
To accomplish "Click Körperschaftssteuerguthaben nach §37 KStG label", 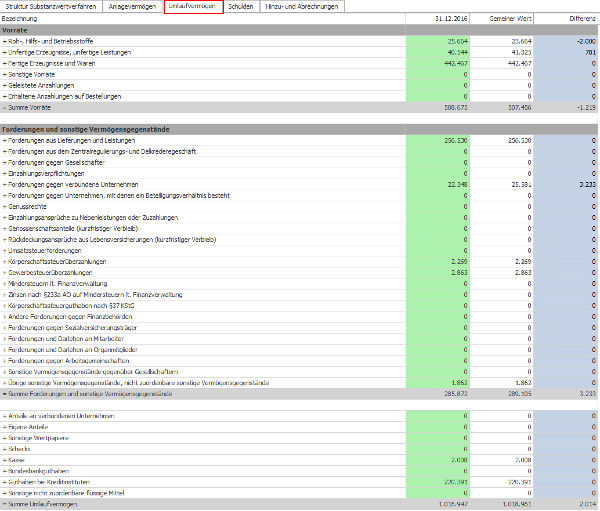I will click(71, 306).
